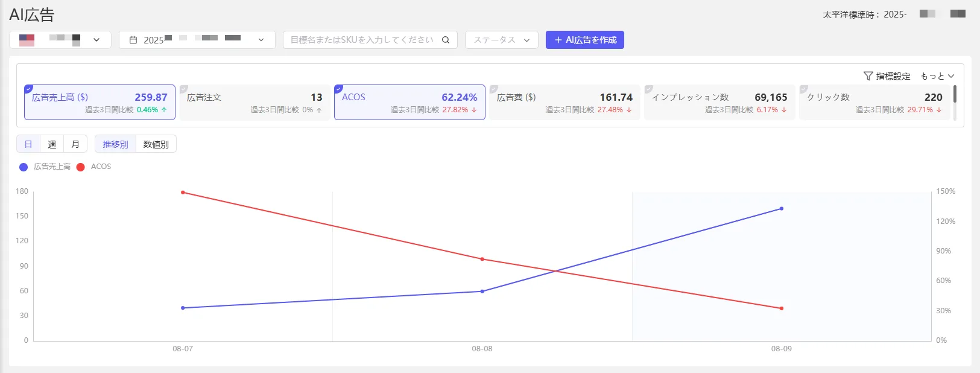The height and width of the screenshot is (373, 980).
Task: Click the down arrow beside 27.48%
Action: click(x=629, y=110)
